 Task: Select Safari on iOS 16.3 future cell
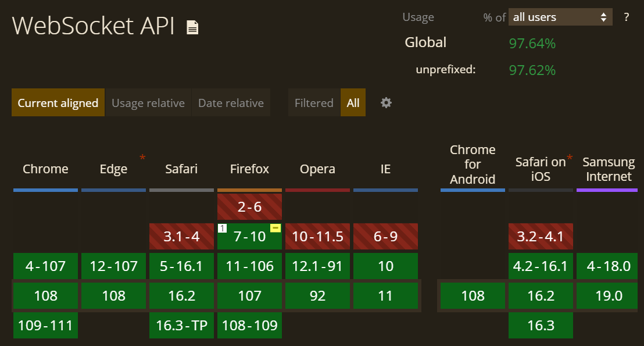541,325
